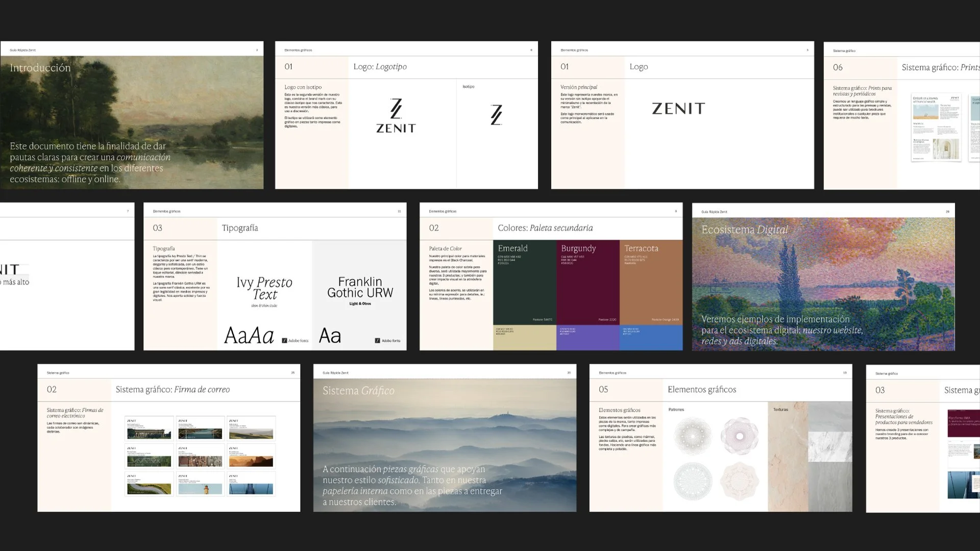This screenshot has width=980, height=551.
Task: Open the email signature with the green truss bridge
Action: 149,456
